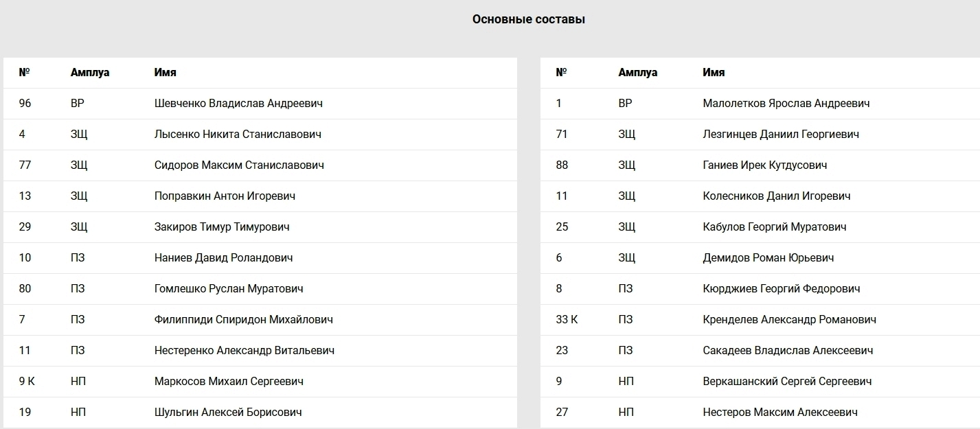Open Наниев Давид Роландович entry
This screenshot has height=429, width=980.
point(223,258)
